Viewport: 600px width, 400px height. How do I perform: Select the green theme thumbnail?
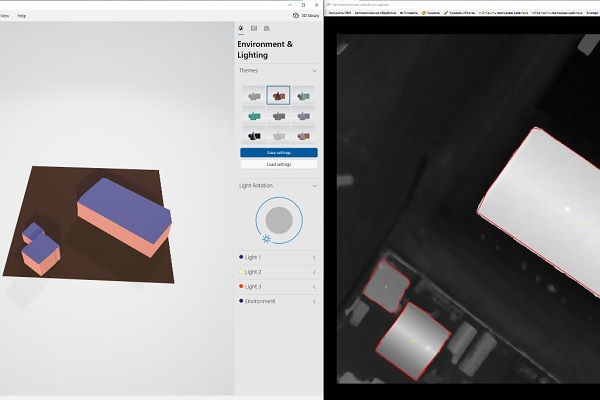(x=254, y=115)
